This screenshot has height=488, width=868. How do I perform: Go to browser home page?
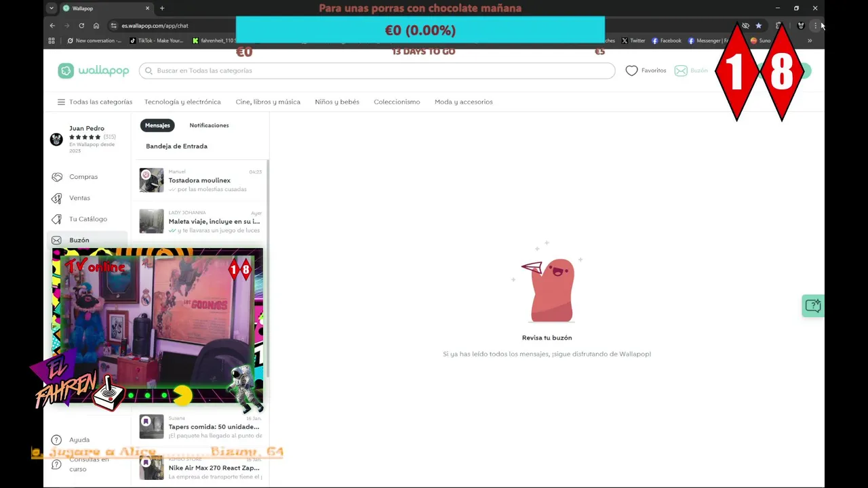tap(96, 26)
